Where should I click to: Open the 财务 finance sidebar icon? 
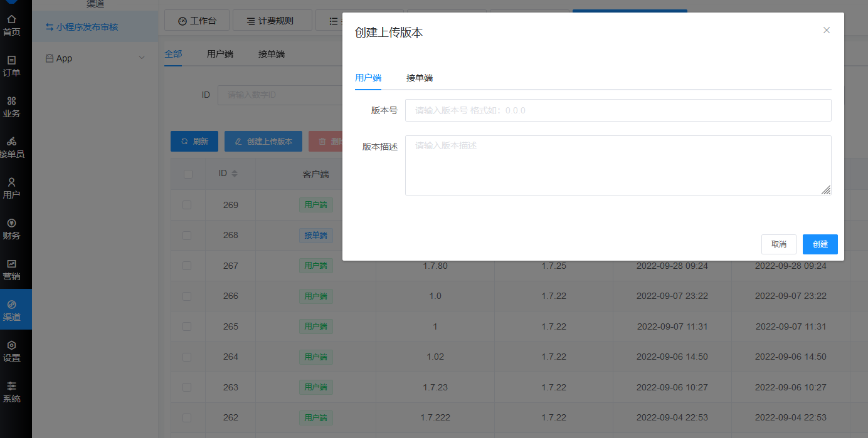[x=11, y=223]
